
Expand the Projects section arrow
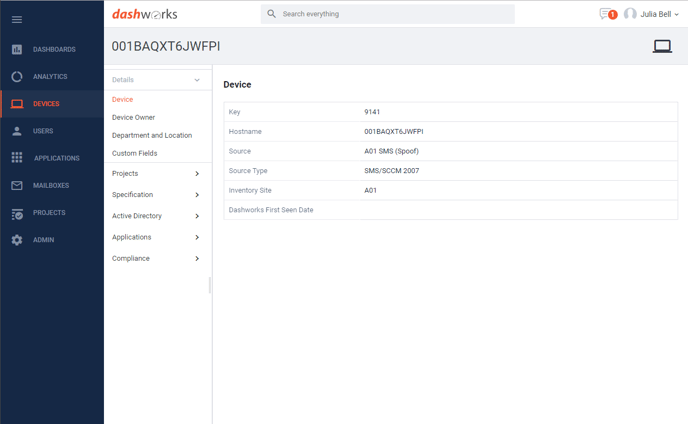coord(197,174)
